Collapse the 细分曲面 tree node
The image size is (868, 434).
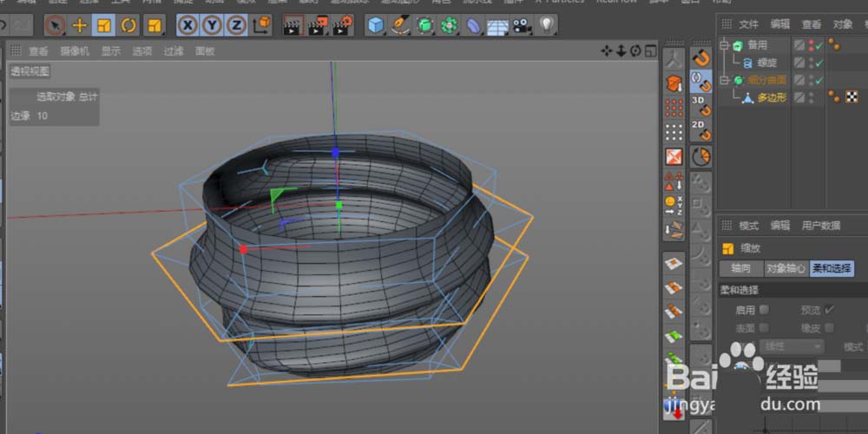(x=722, y=80)
